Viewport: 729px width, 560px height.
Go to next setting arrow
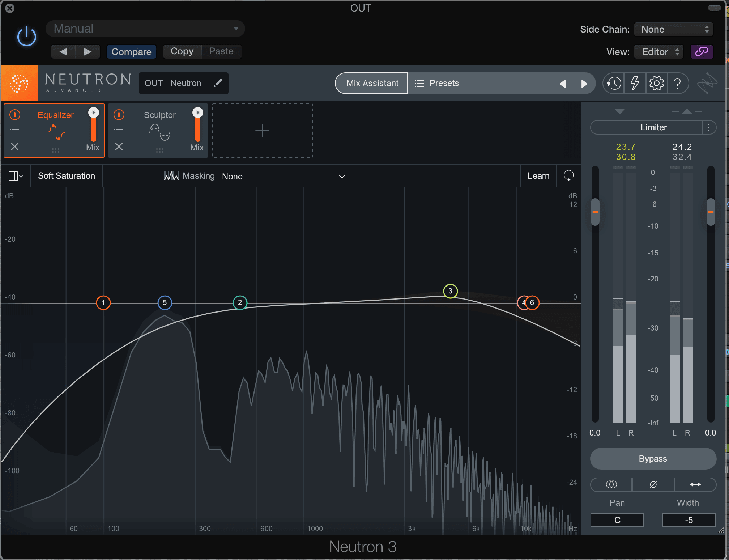(x=88, y=51)
